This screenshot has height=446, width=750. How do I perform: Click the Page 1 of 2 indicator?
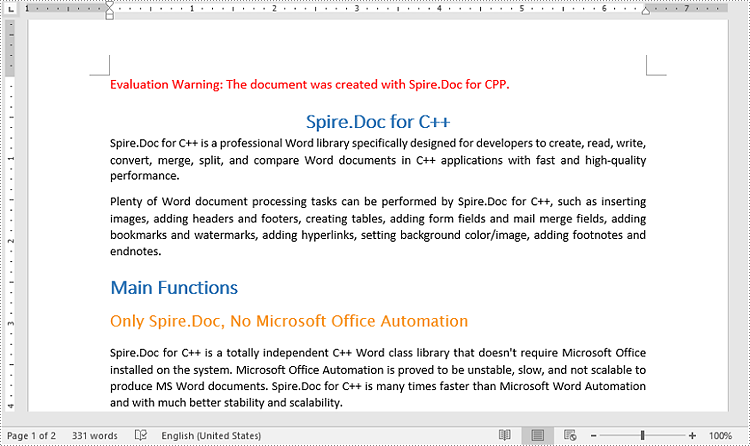[x=31, y=435]
